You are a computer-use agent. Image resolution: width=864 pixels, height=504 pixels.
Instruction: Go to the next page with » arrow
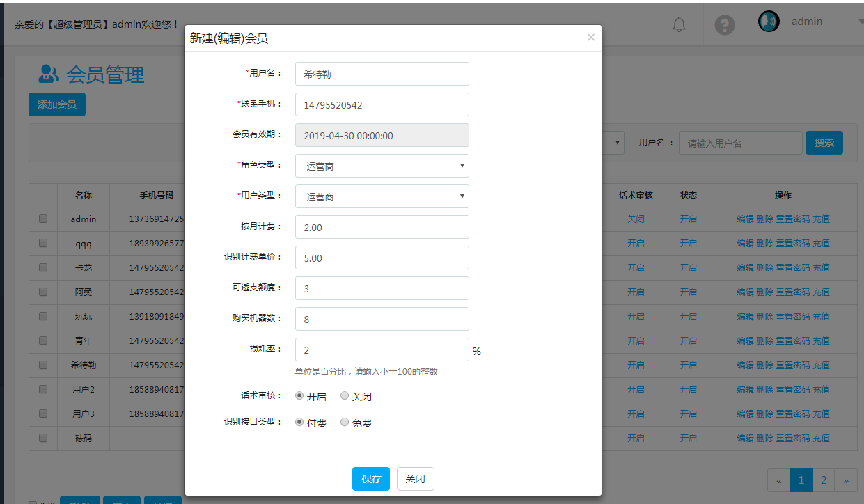coord(846,480)
